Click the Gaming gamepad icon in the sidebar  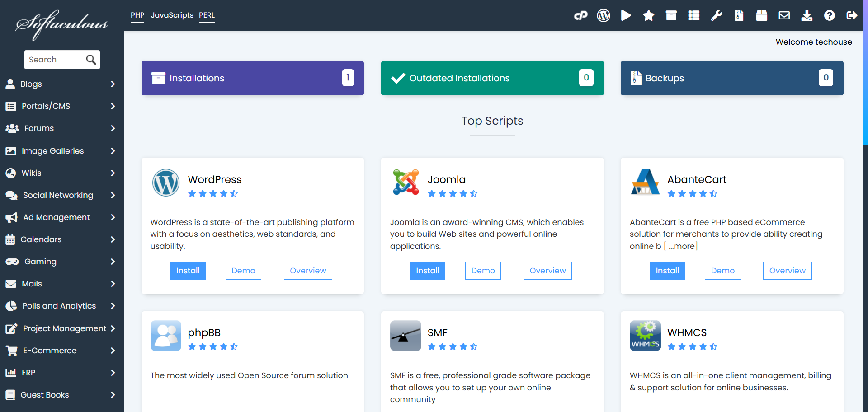coord(12,262)
